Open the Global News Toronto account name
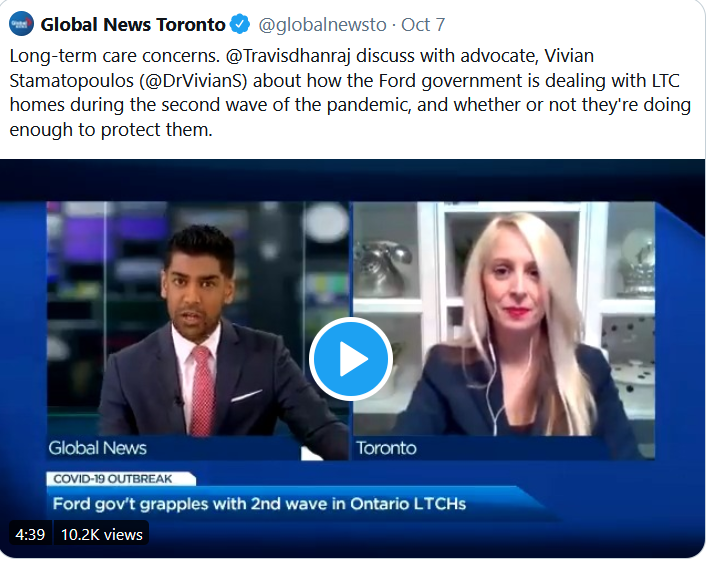Image resolution: width=706 pixels, height=561 pixels. point(133,24)
